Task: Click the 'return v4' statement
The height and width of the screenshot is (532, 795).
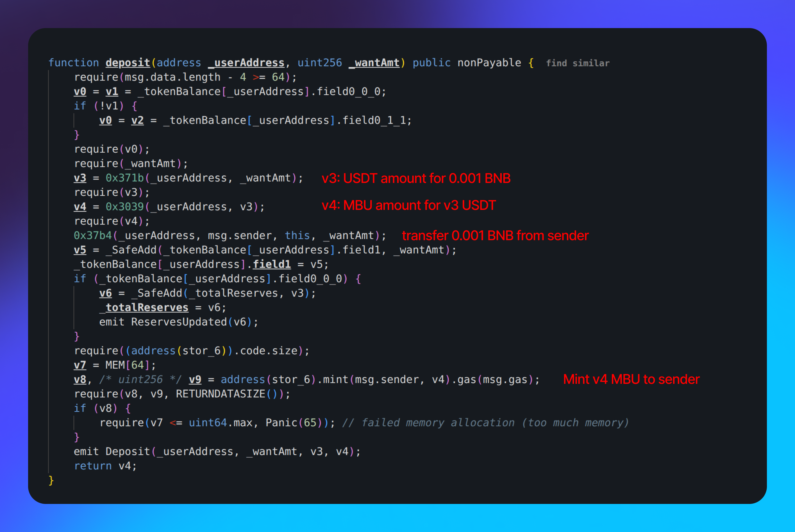Action: pyautogui.click(x=105, y=466)
